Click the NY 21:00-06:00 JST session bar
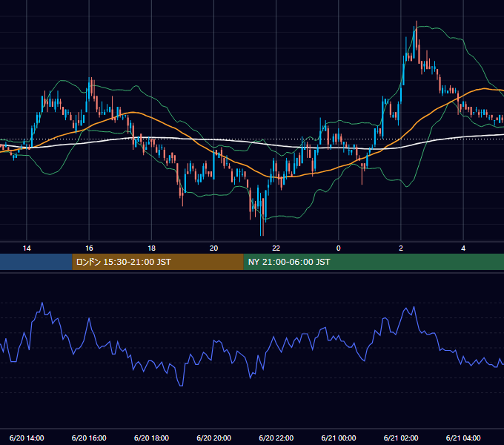Screen dimensions: 504x445 pyautogui.click(x=374, y=262)
